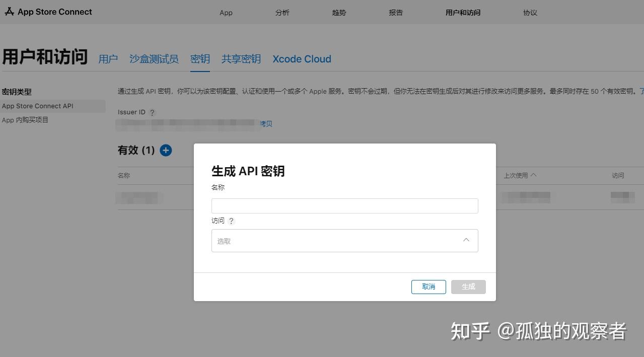Click the question mark next to 访问 in dialog
Image resolution: width=644 pixels, height=357 pixels.
(231, 221)
